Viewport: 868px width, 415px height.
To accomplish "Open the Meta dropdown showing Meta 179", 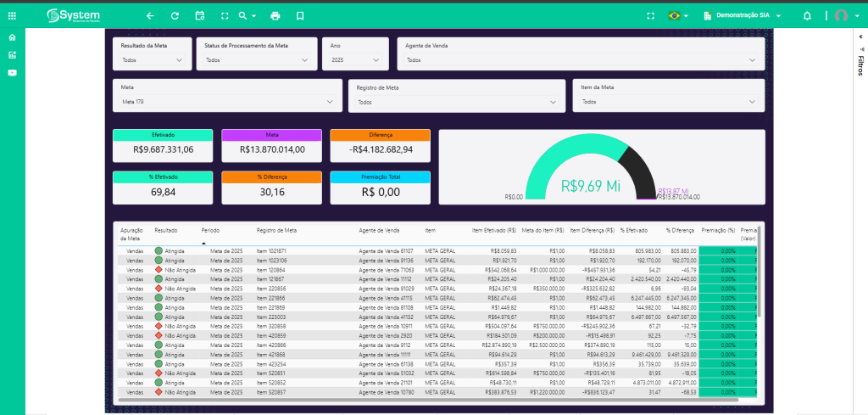I will point(227,102).
